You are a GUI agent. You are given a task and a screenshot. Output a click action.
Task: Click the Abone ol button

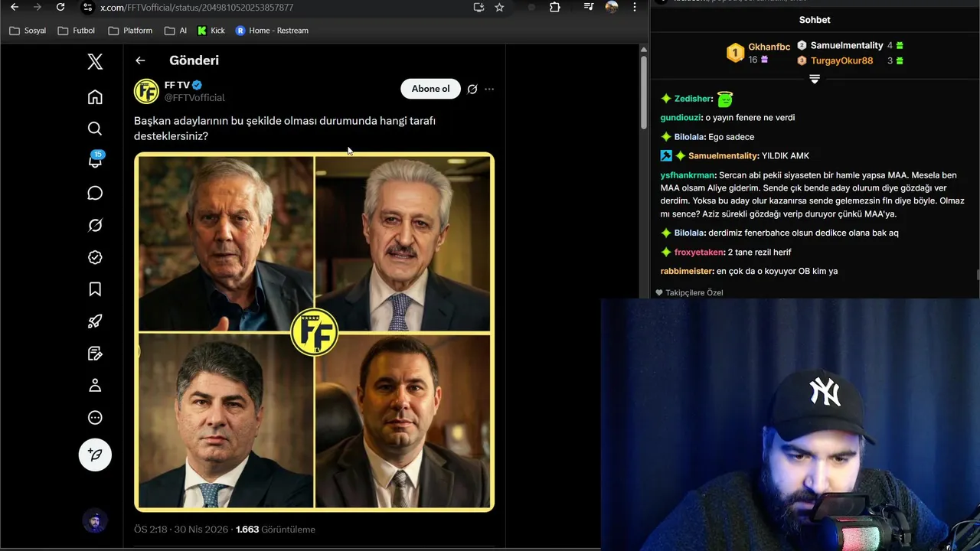pyautogui.click(x=430, y=89)
